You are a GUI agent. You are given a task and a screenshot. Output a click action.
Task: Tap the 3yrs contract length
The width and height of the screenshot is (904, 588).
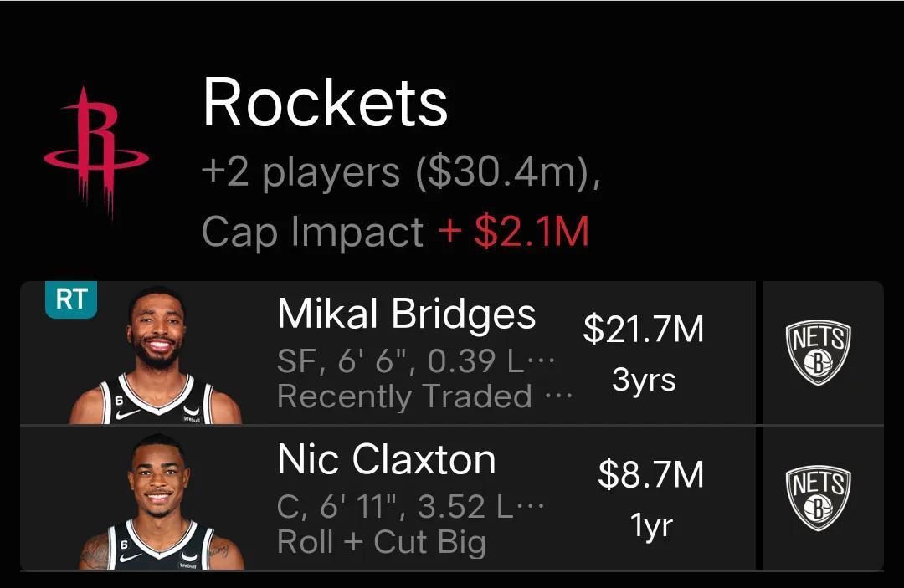[x=644, y=381]
